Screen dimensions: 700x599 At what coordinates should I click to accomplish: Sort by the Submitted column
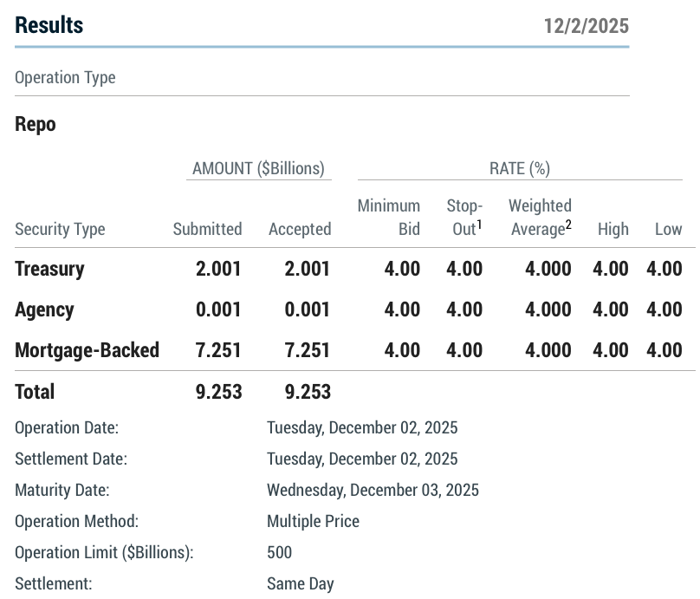click(x=208, y=229)
